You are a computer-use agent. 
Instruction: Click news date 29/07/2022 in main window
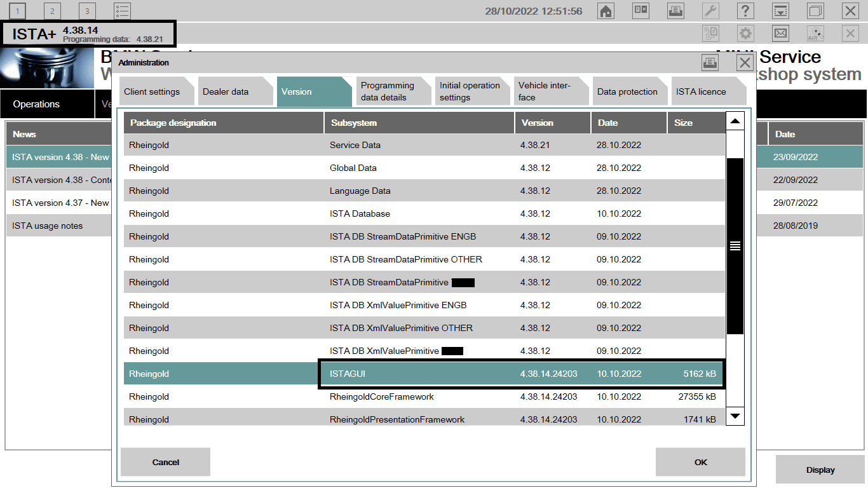(796, 203)
